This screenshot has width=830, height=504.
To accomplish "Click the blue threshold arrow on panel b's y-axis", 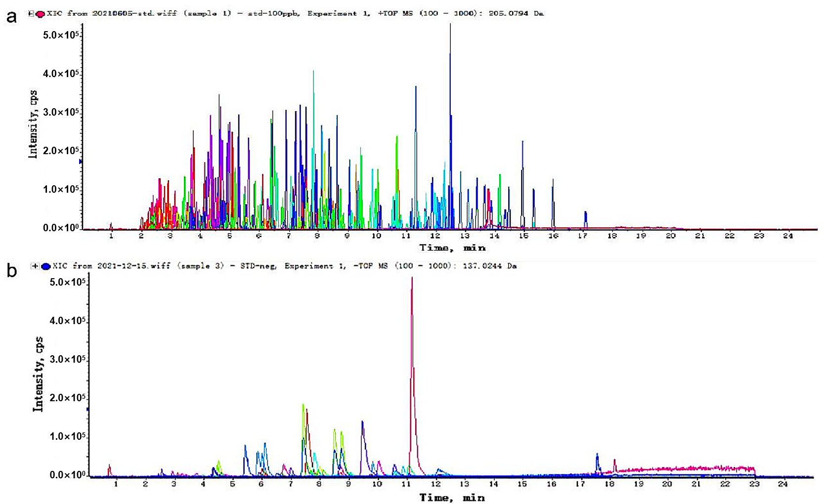I will pyautogui.click(x=87, y=409).
